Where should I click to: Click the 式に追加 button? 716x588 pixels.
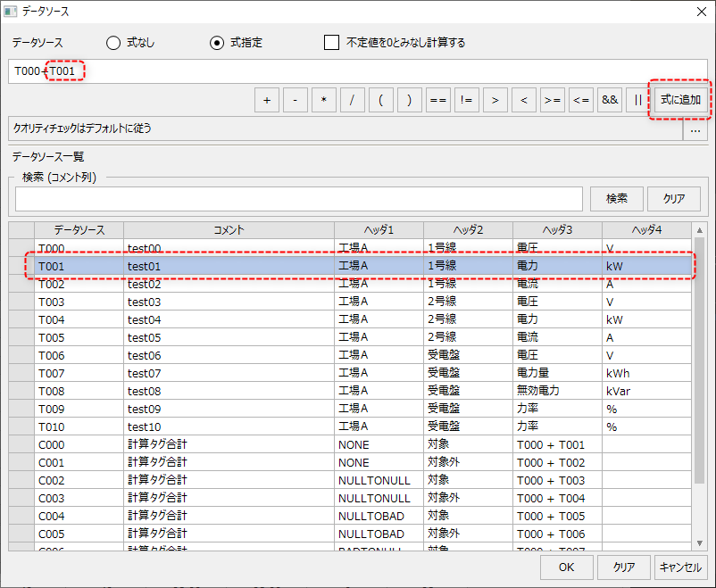coord(679,100)
